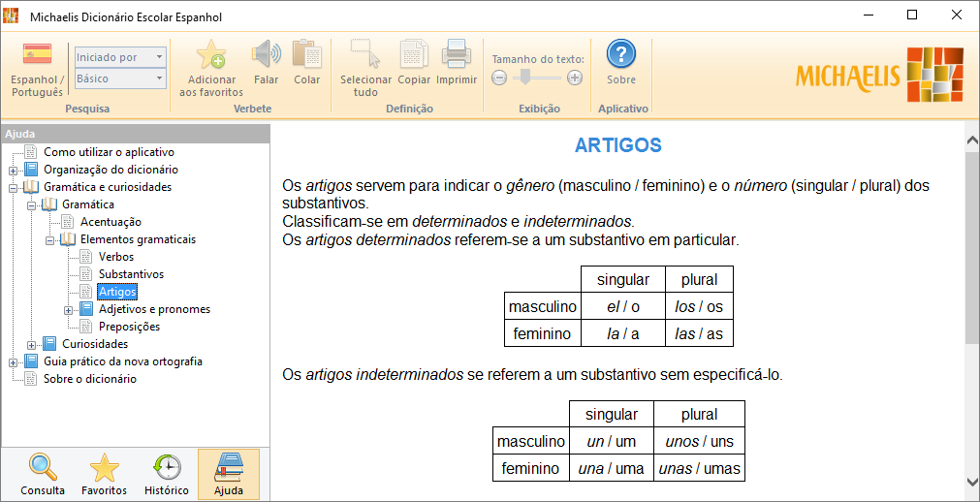
Task: Click the Copiar documents icon
Action: tap(414, 55)
